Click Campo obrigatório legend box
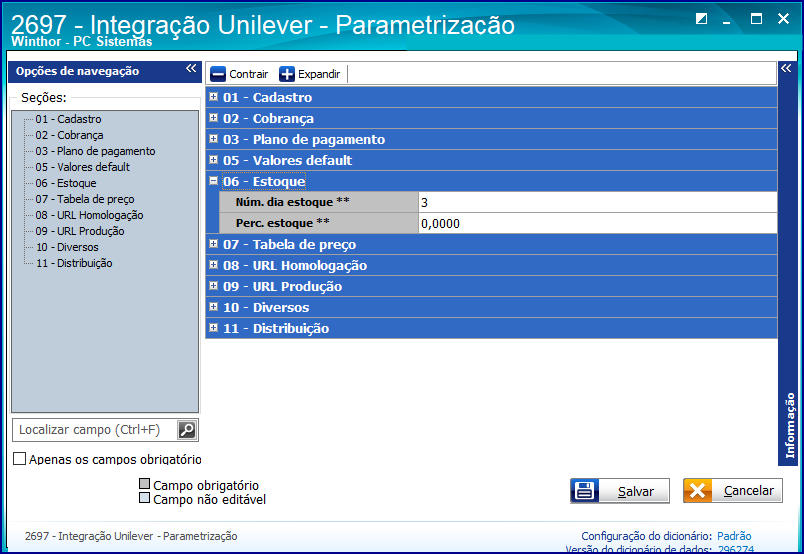Image resolution: width=804 pixels, height=554 pixels. (145, 484)
